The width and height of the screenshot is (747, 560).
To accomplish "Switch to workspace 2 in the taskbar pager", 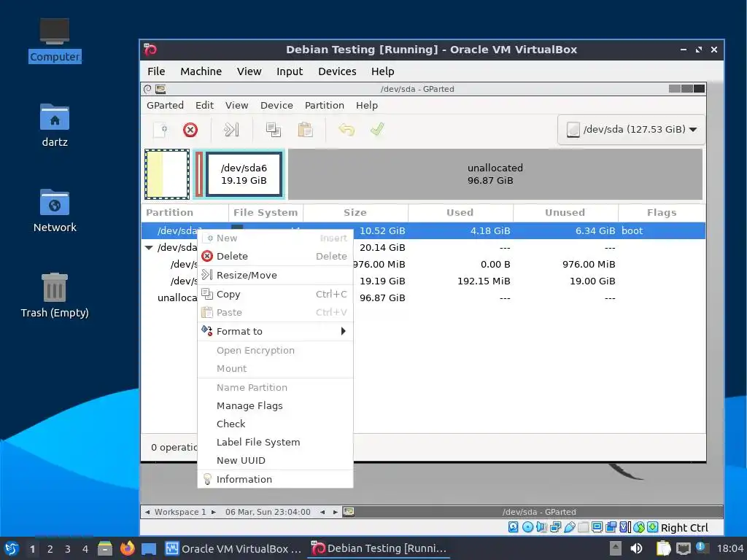I will (x=50, y=549).
